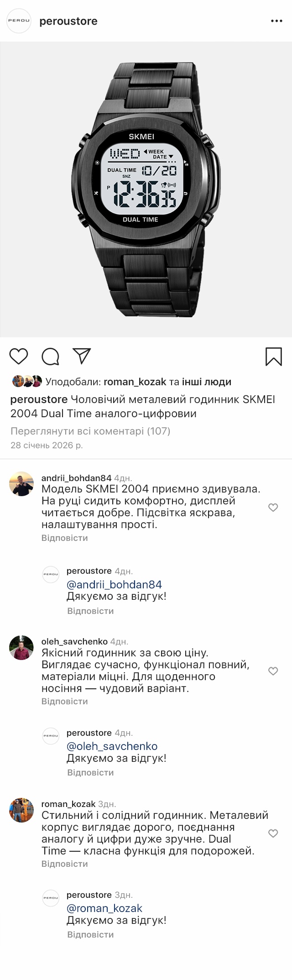Like roman_kozak's comment heart

(273, 833)
